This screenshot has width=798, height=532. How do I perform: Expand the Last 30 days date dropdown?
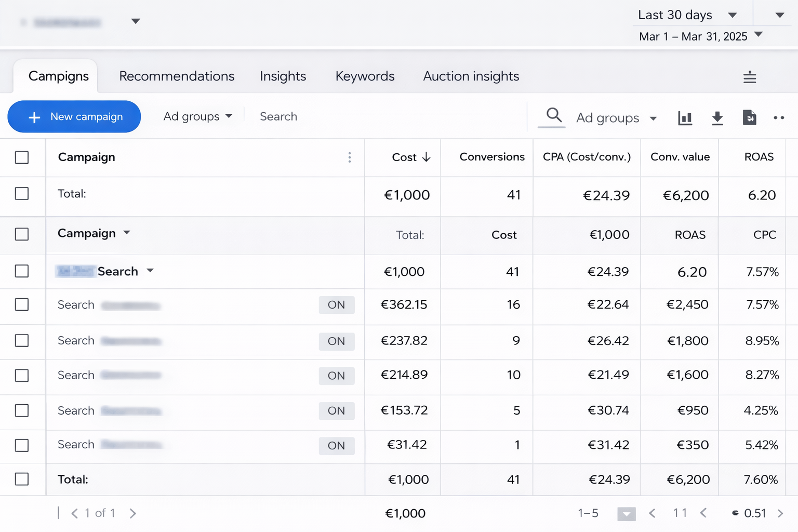pos(732,15)
